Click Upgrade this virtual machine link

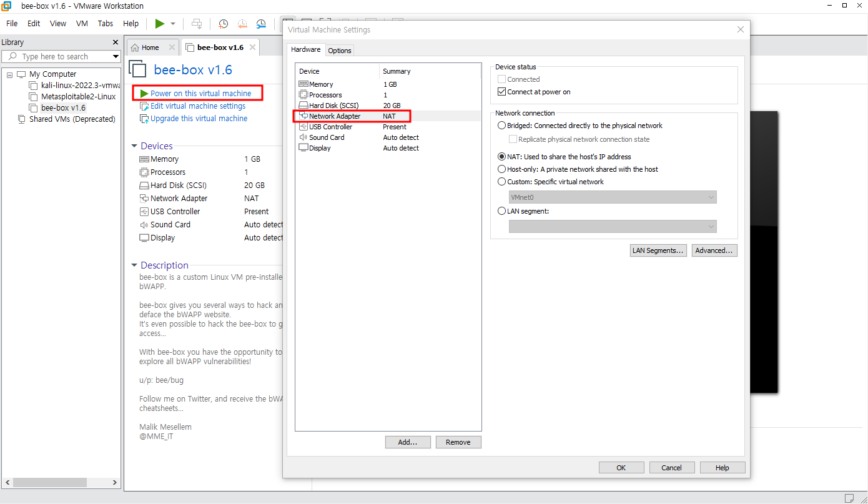point(199,119)
